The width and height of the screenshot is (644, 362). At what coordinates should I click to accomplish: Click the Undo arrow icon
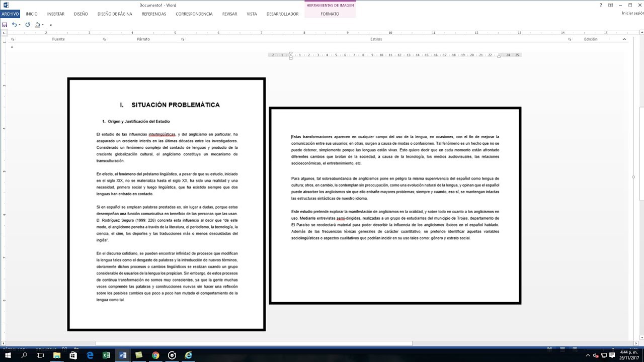pyautogui.click(x=14, y=25)
